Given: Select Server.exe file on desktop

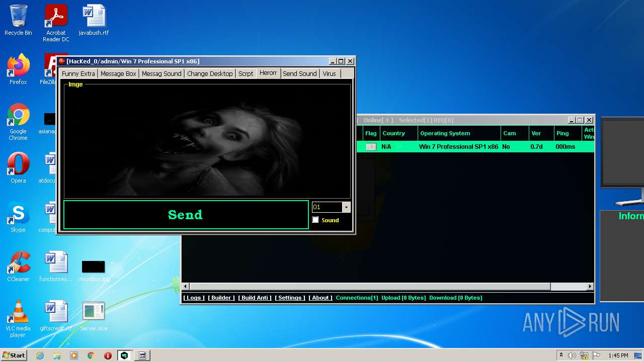Looking at the screenshot, I should pyautogui.click(x=94, y=315).
